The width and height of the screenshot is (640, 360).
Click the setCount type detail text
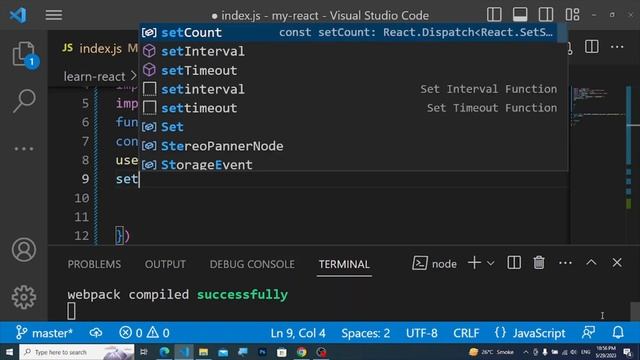[x=416, y=32]
